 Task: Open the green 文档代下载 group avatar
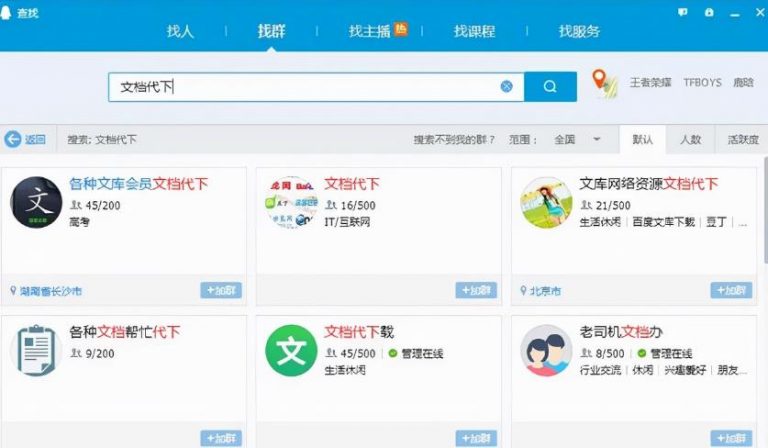click(x=291, y=350)
